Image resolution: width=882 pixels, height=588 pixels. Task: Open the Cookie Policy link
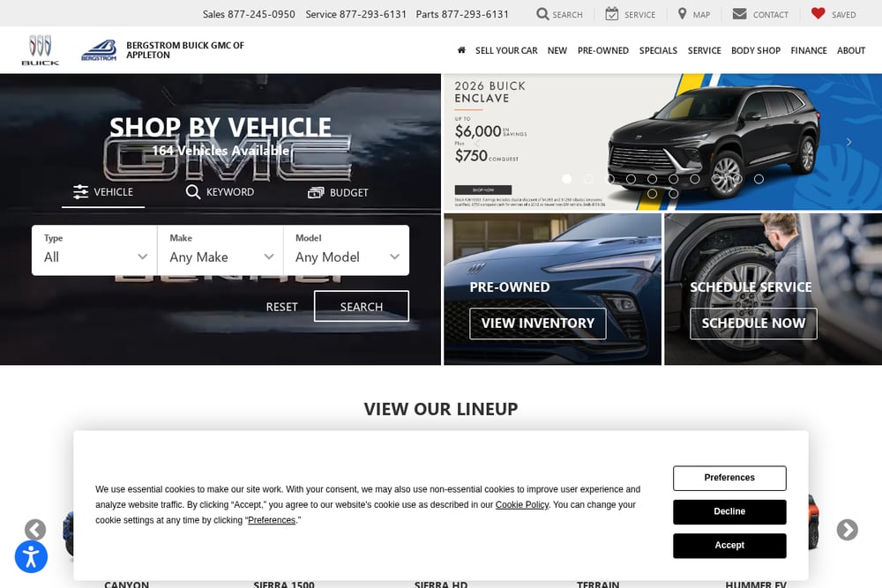521,505
